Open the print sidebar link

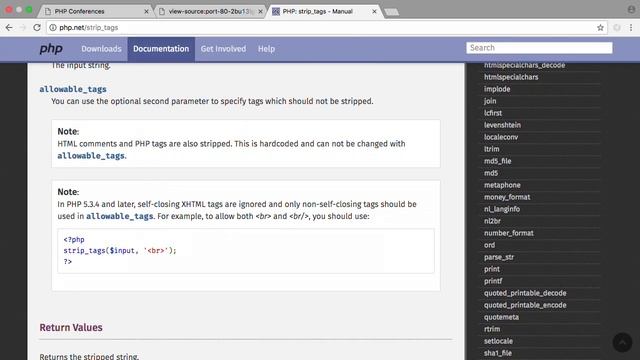point(492,269)
